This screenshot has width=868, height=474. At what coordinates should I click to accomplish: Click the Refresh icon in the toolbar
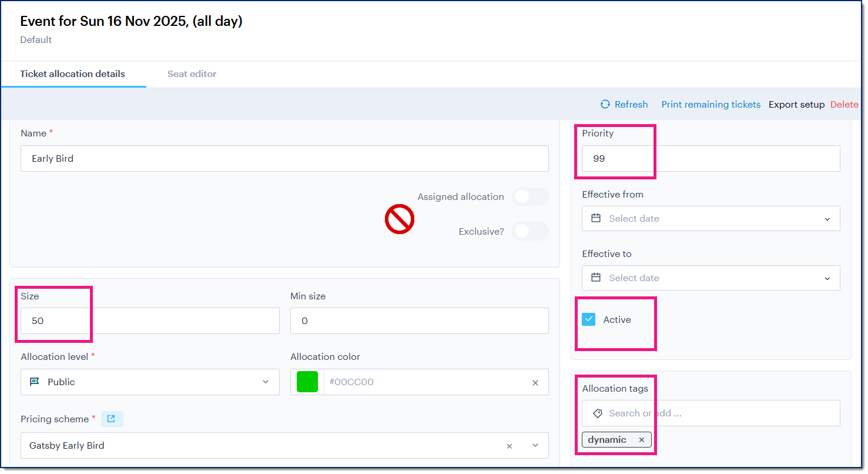[x=605, y=105]
